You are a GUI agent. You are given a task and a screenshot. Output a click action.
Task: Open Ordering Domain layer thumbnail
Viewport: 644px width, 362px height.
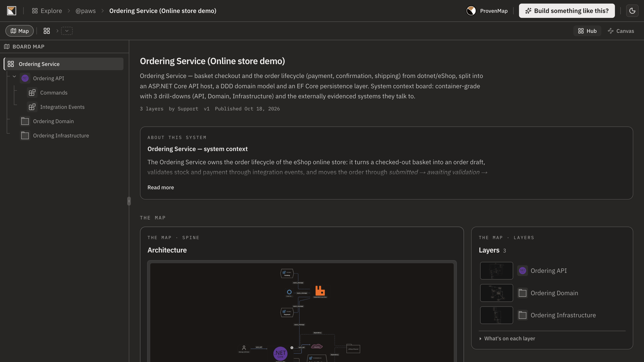[496, 293]
